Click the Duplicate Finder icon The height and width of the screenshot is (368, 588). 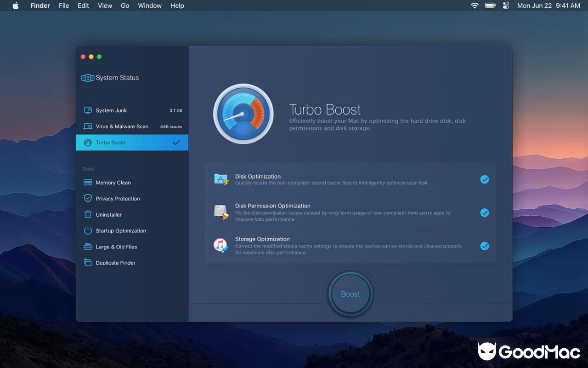(x=88, y=263)
